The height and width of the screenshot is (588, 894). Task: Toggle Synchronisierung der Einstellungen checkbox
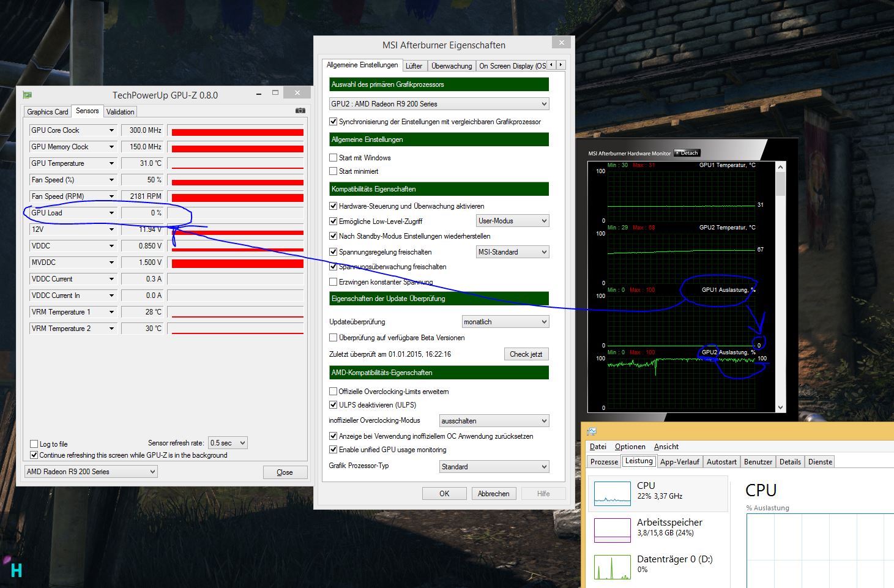pos(333,122)
